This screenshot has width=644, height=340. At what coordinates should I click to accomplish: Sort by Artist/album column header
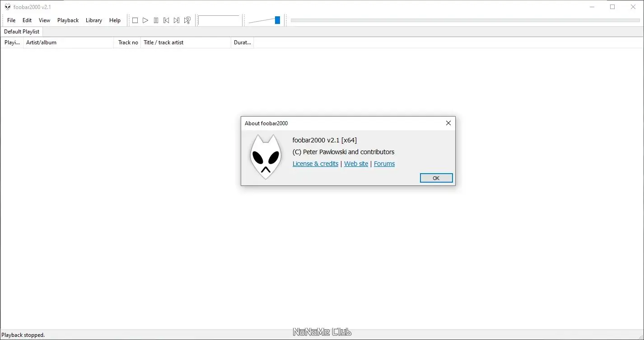pos(69,42)
